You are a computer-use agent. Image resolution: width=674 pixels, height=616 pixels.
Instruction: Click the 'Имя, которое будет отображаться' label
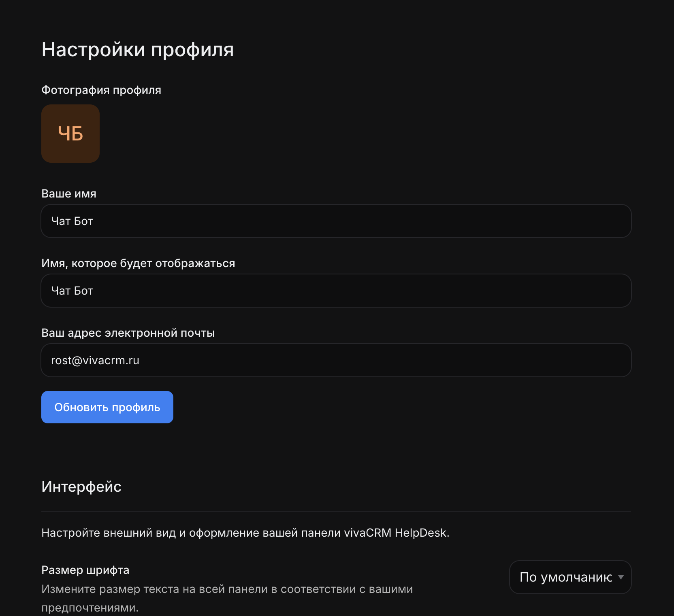[x=138, y=263]
